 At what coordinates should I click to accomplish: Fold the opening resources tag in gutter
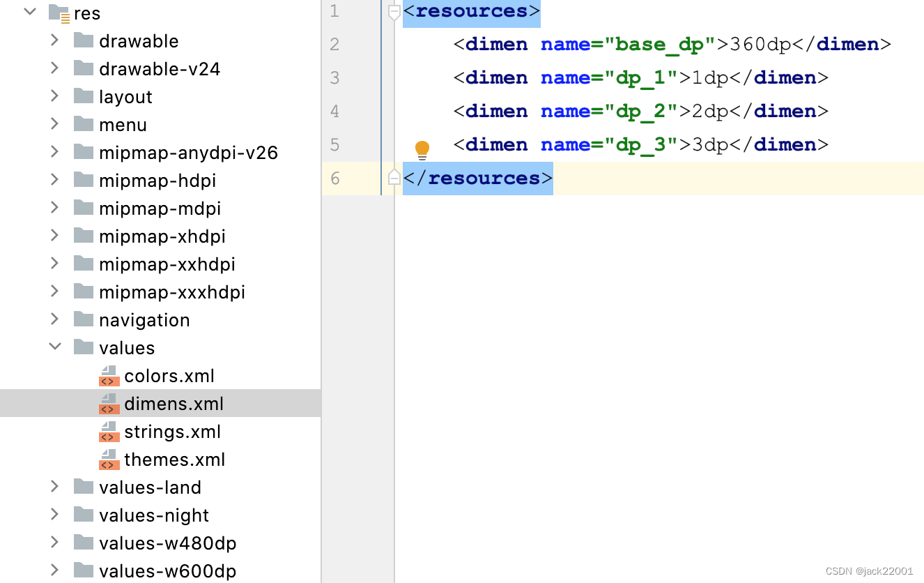pyautogui.click(x=394, y=12)
